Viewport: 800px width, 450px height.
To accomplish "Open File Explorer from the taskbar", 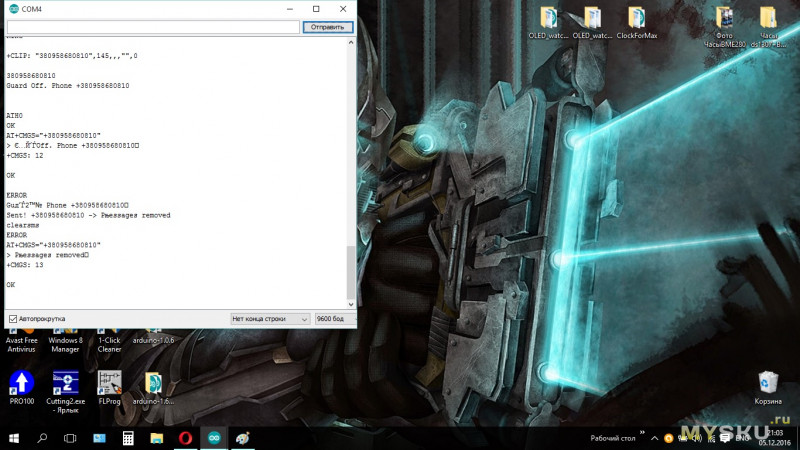I will [157, 438].
